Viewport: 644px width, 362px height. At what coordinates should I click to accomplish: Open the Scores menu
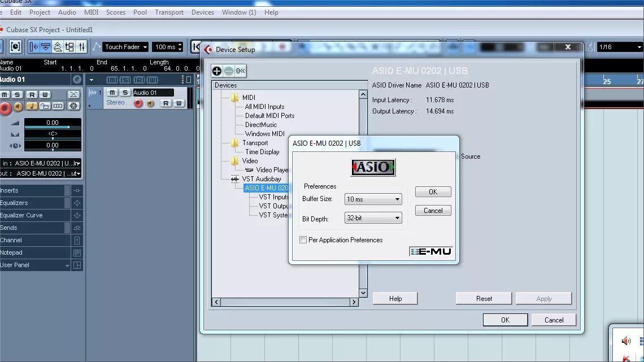116,12
